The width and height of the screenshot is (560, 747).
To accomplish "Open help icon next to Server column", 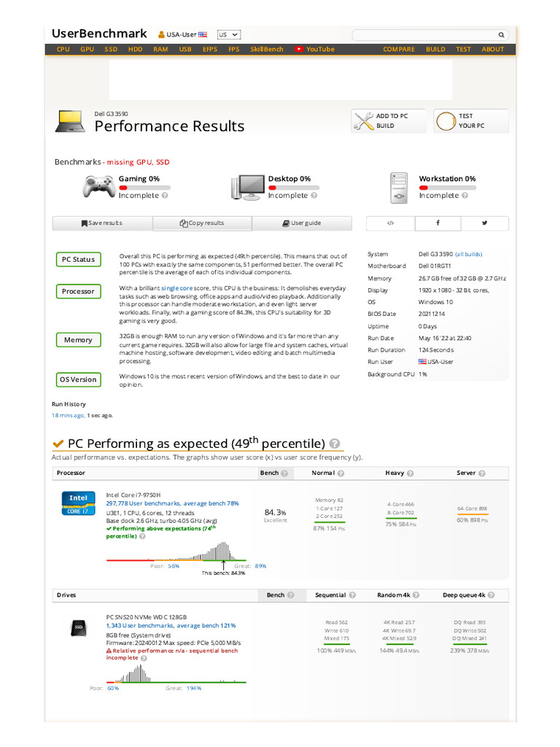I will [482, 473].
